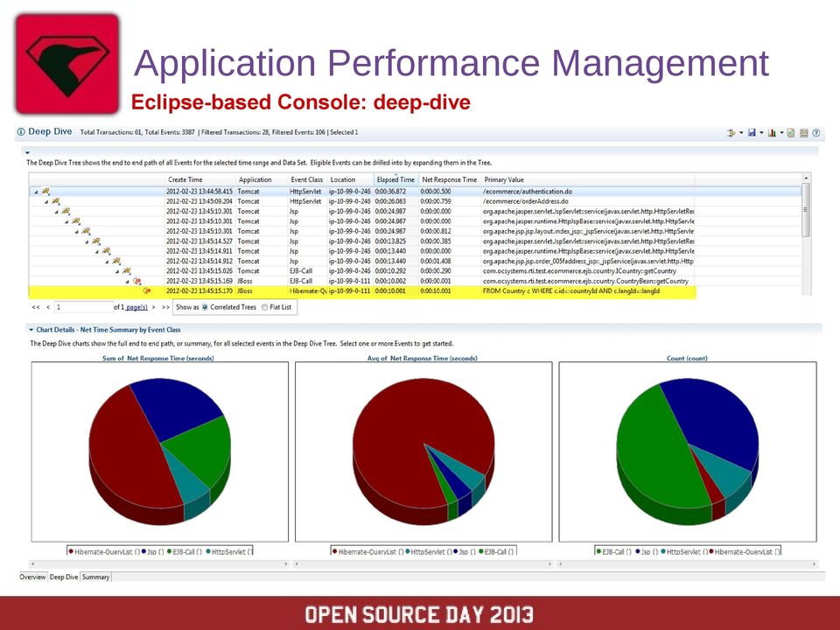The height and width of the screenshot is (630, 840).
Task: Collapse the orderAddress.do tree row
Action: click(x=46, y=202)
